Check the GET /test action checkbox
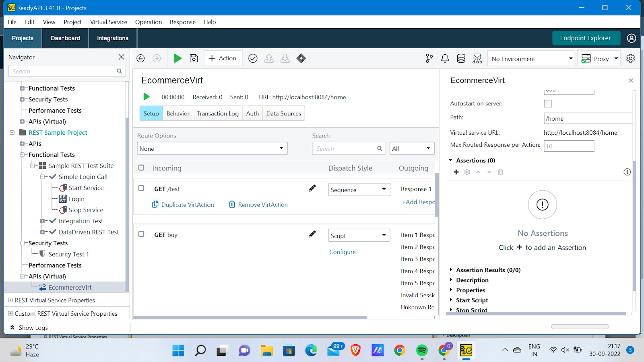Image resolution: width=644 pixels, height=362 pixels. (141, 188)
